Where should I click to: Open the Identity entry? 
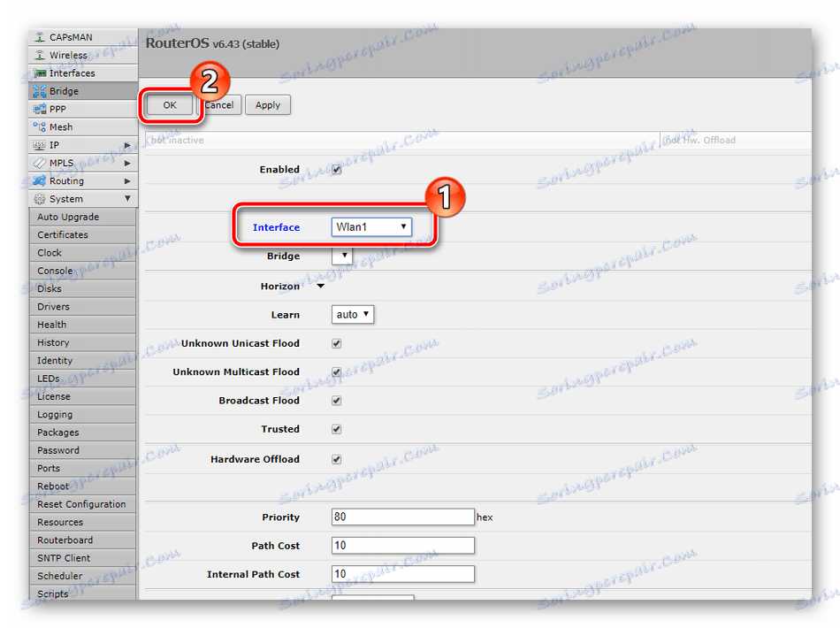click(82, 361)
